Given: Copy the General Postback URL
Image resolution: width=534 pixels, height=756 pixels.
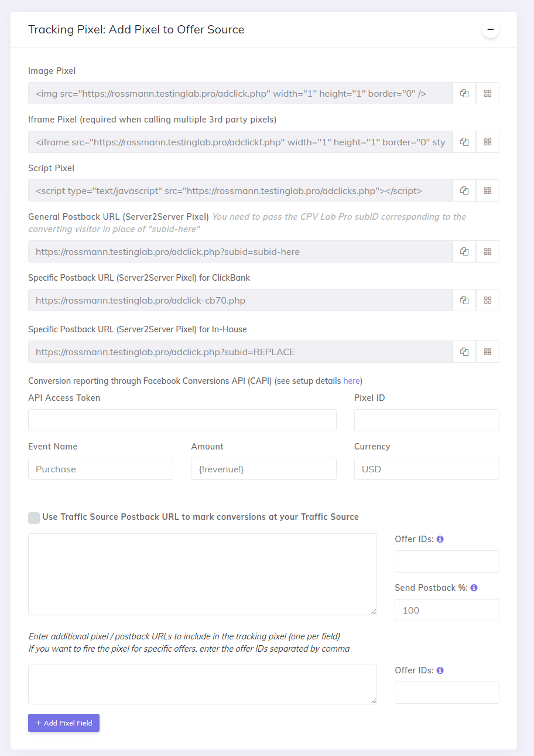Looking at the screenshot, I should 464,251.
